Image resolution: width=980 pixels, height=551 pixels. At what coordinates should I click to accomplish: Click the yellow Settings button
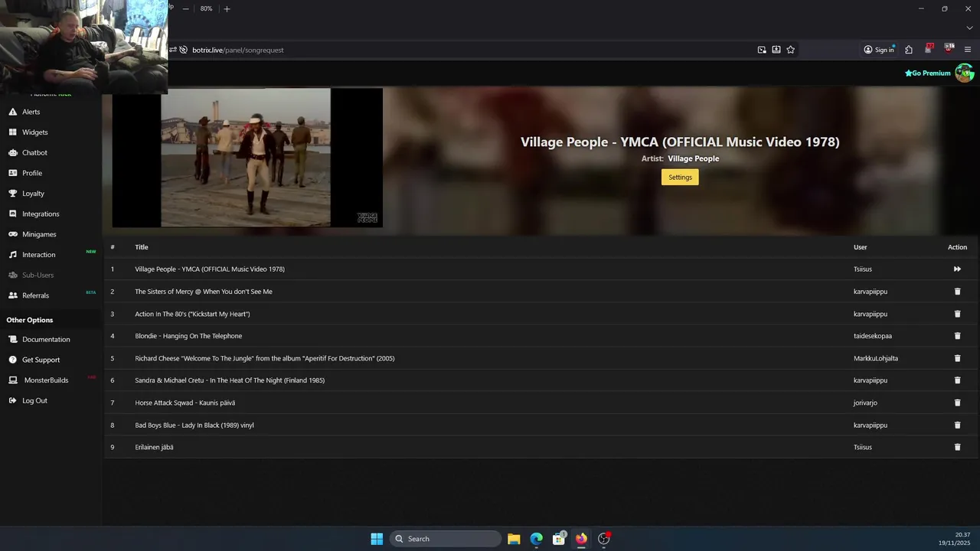pyautogui.click(x=680, y=177)
